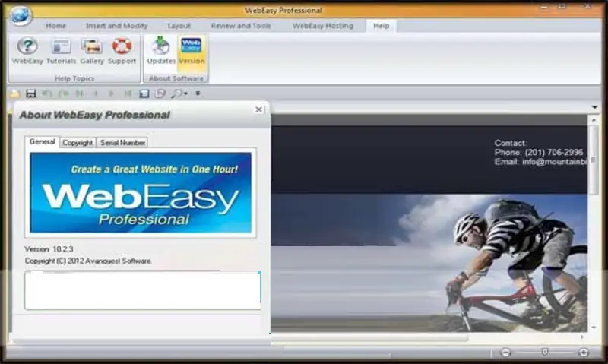Screen dimensions: 608x364
Task: Maximize the WebEasy Professional window
Action: click(x=562, y=7)
